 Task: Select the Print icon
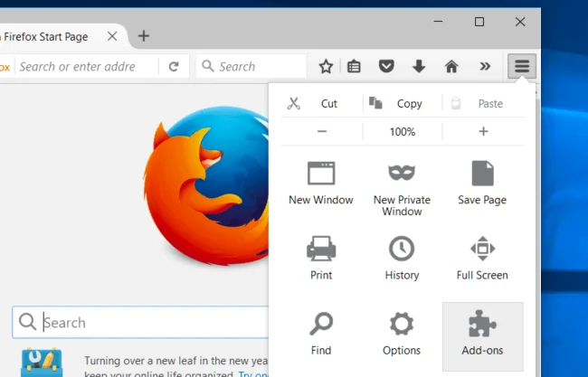[x=321, y=249]
